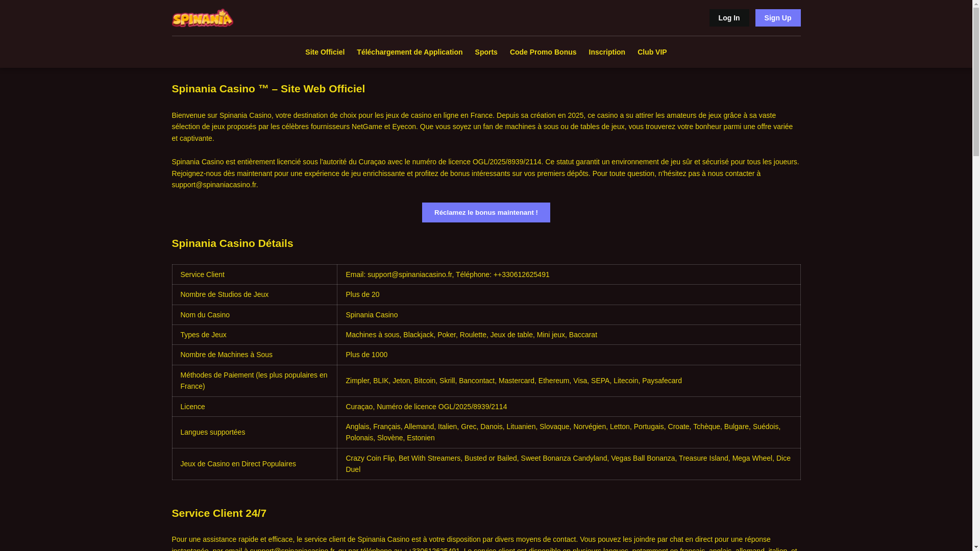The width and height of the screenshot is (980, 551).
Task: Click the Spinania Casino Détails heading
Action: coord(232,243)
